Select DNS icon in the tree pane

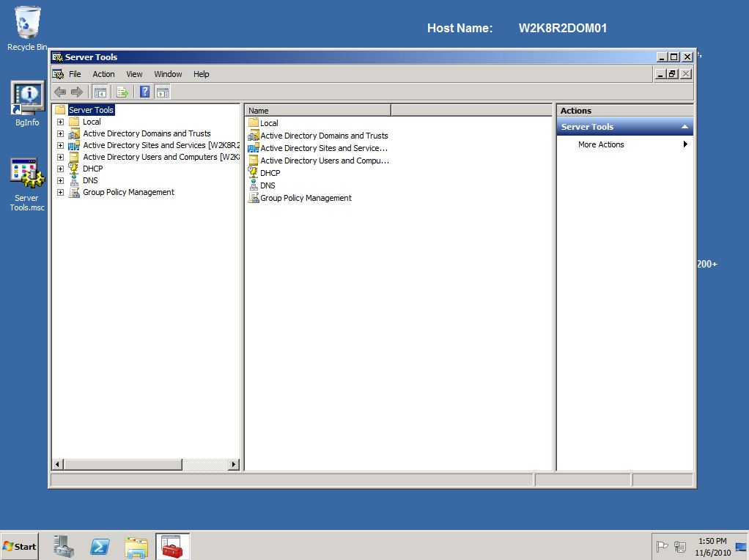click(x=74, y=180)
